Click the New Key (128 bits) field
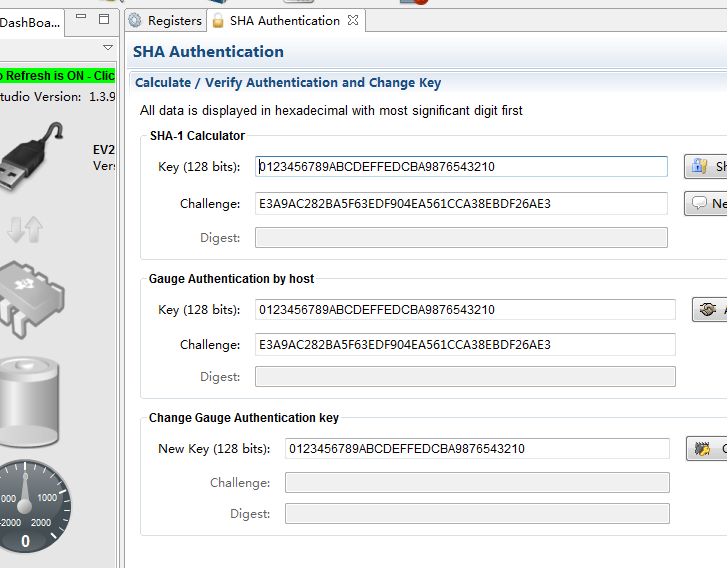 [477, 449]
